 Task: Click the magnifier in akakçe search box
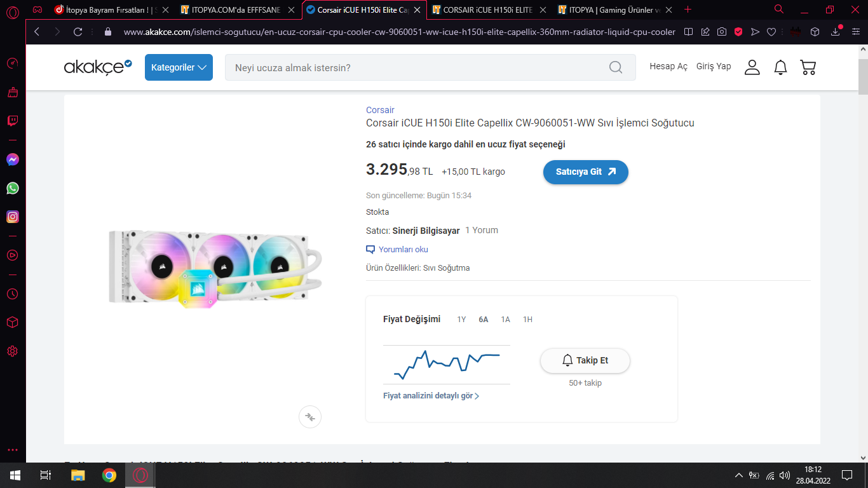(x=616, y=67)
